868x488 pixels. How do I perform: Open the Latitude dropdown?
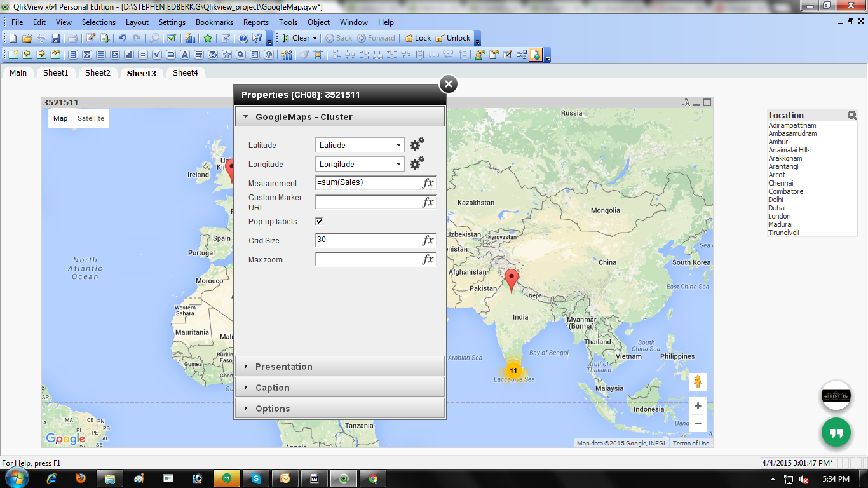[x=360, y=145]
